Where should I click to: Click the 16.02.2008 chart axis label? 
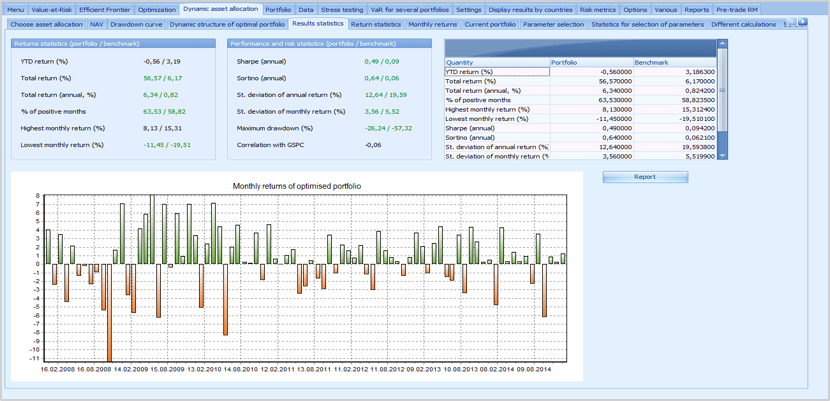(58, 370)
